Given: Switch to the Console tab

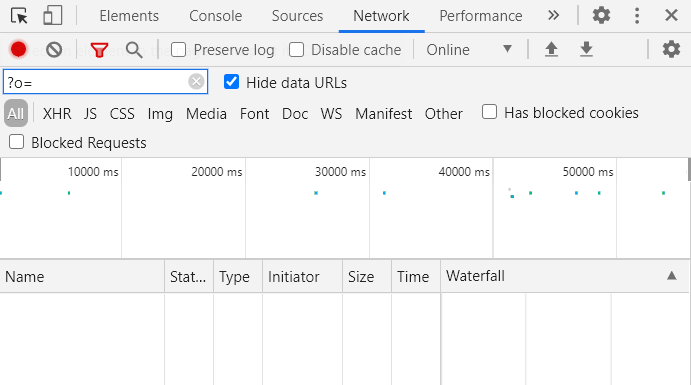Looking at the screenshot, I should [x=215, y=16].
